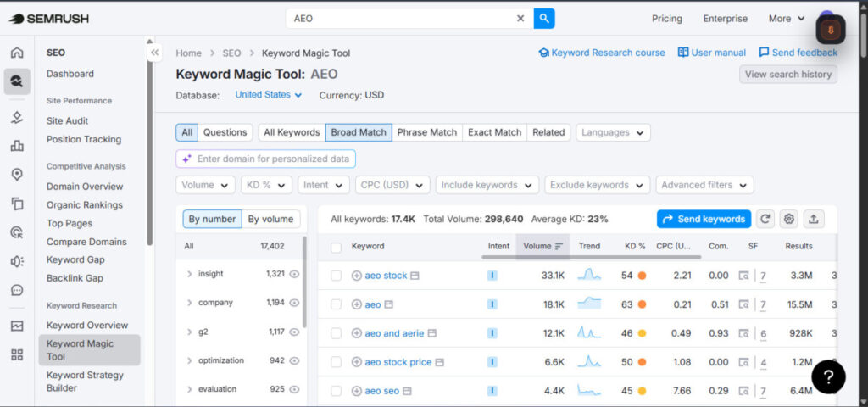Add 'aeo stock' keyword with plus icon

point(357,276)
